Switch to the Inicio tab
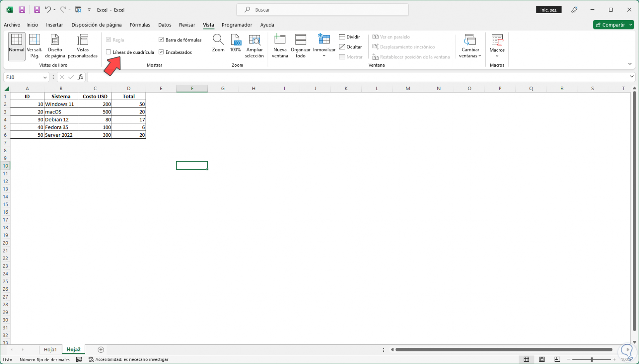639x364 pixels. (x=32, y=25)
